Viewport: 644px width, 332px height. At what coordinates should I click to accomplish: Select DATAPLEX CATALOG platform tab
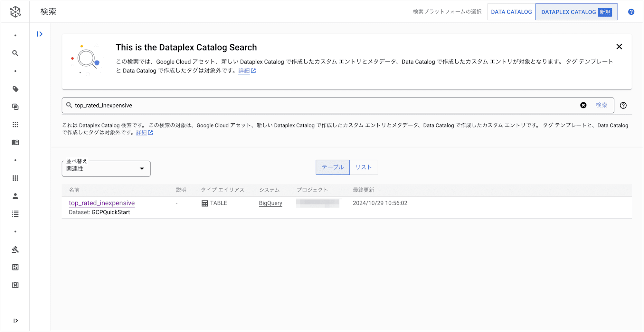(x=576, y=12)
